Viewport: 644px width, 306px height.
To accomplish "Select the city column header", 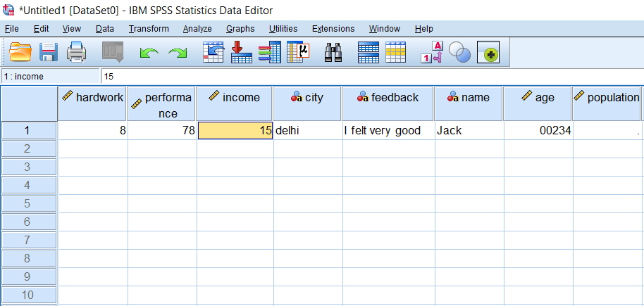I will [307, 103].
